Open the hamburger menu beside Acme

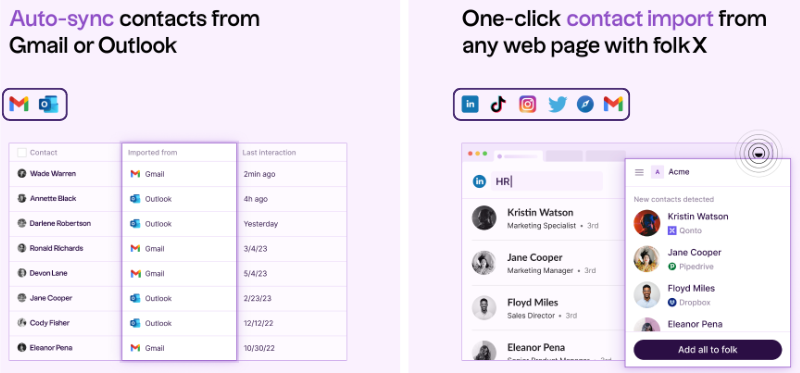(639, 172)
